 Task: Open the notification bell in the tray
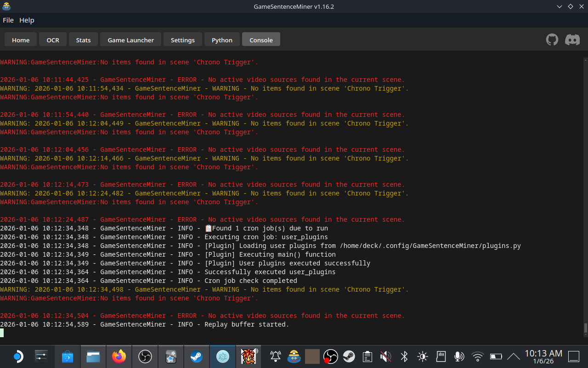click(275, 356)
